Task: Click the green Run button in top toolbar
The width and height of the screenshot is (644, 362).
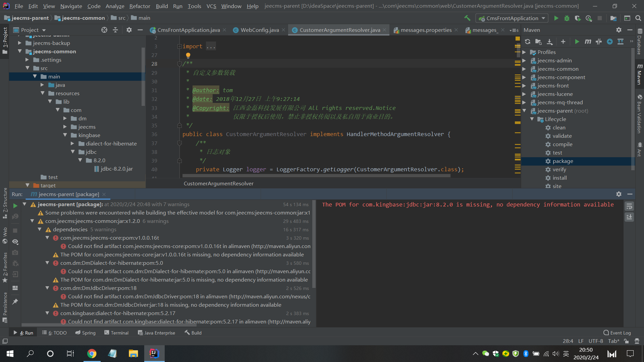Action: point(556,18)
